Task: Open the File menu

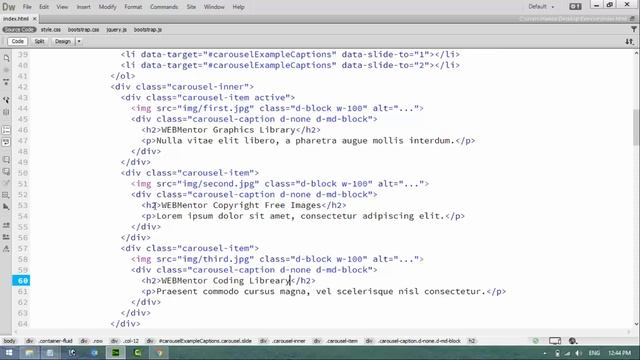Action: pos(27,7)
